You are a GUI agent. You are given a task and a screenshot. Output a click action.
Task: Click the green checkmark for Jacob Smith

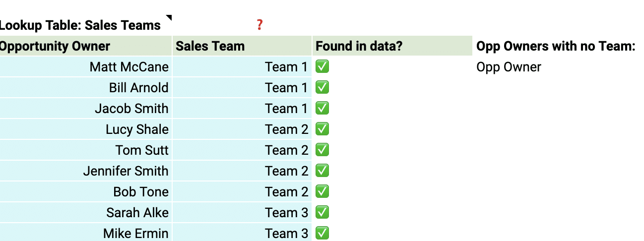tap(322, 108)
